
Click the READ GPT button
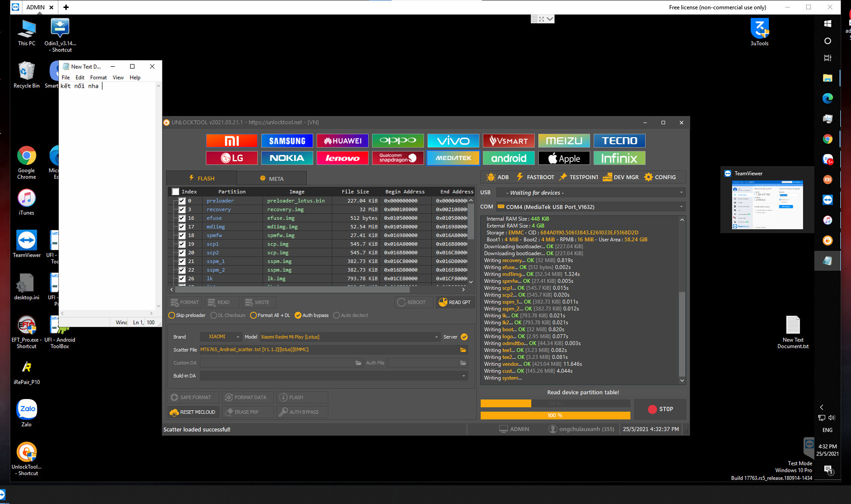click(455, 302)
